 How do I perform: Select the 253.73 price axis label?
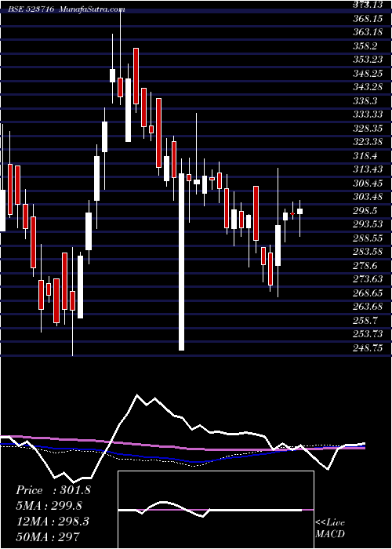368,334
